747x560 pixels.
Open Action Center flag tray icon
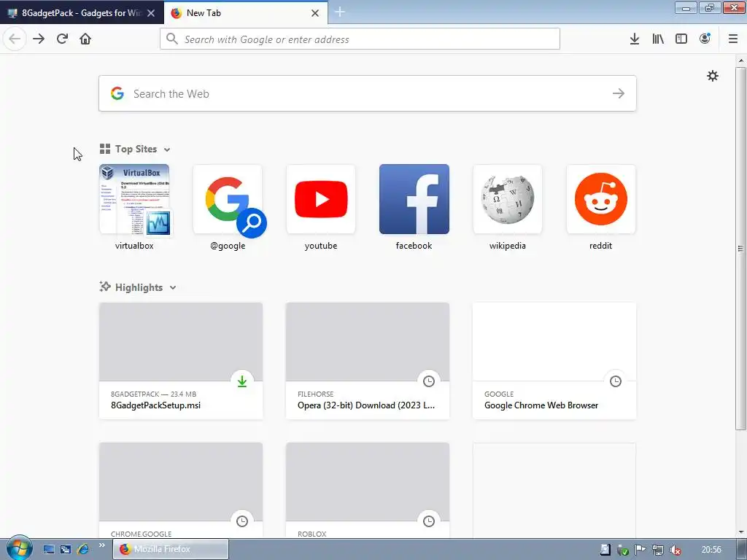640,550
